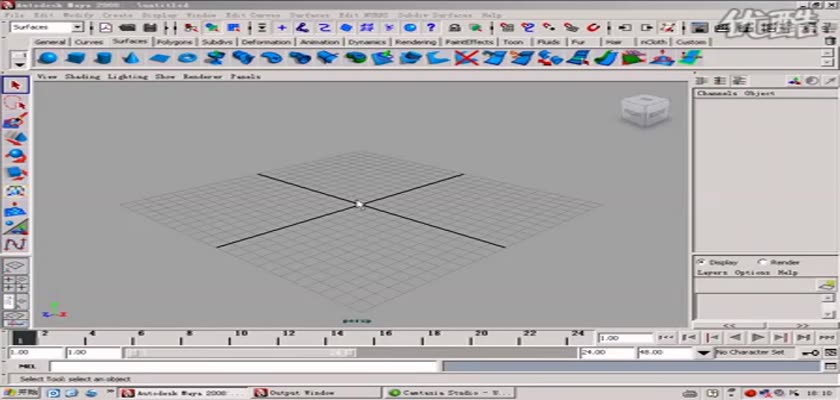Toggle the lock selection padlock icon
This screenshot has width=840, height=400.
454,27
